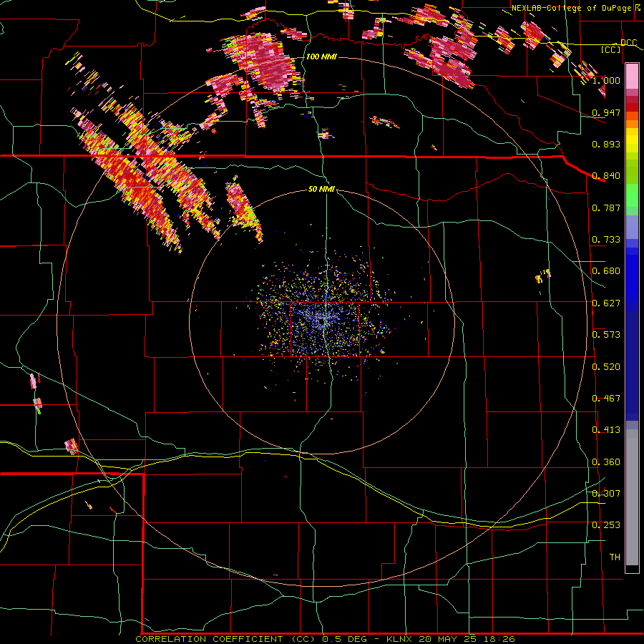Screen dimensions: 644x644
Task: Select the "0.573" color scale value
Action: pyautogui.click(x=606, y=335)
